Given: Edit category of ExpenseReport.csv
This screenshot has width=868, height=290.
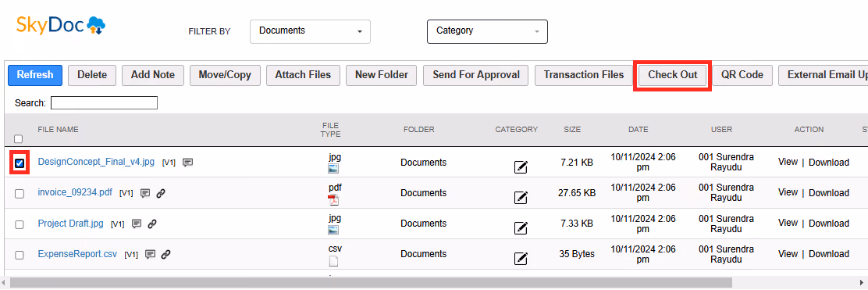Looking at the screenshot, I should [x=521, y=258].
